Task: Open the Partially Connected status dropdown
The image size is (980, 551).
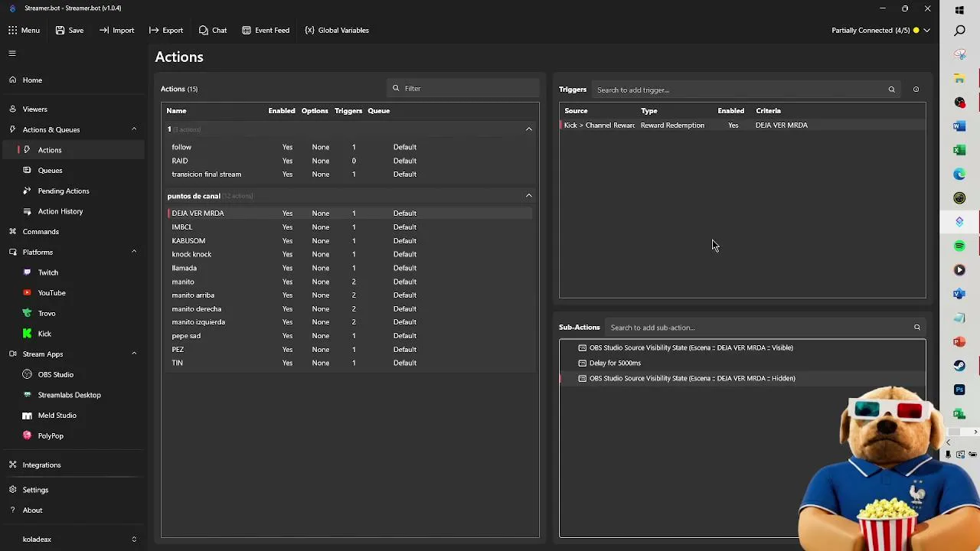Action: (880, 30)
